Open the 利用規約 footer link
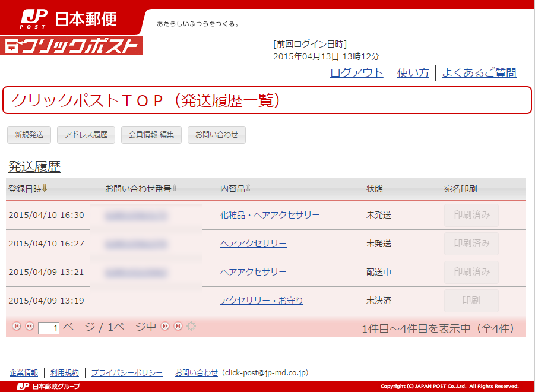This screenshot has height=392, width=535. (65, 372)
